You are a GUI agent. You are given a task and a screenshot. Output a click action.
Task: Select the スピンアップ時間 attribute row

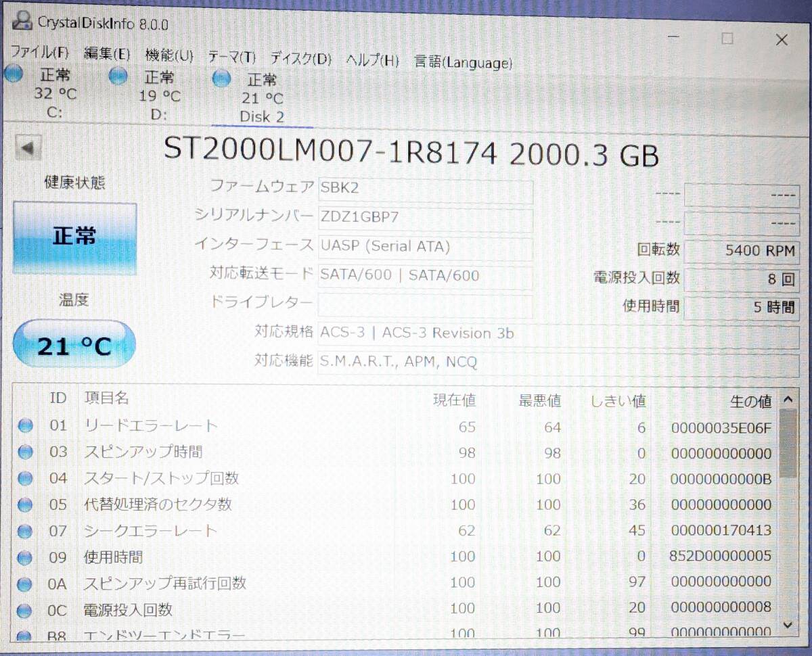tap(396, 452)
